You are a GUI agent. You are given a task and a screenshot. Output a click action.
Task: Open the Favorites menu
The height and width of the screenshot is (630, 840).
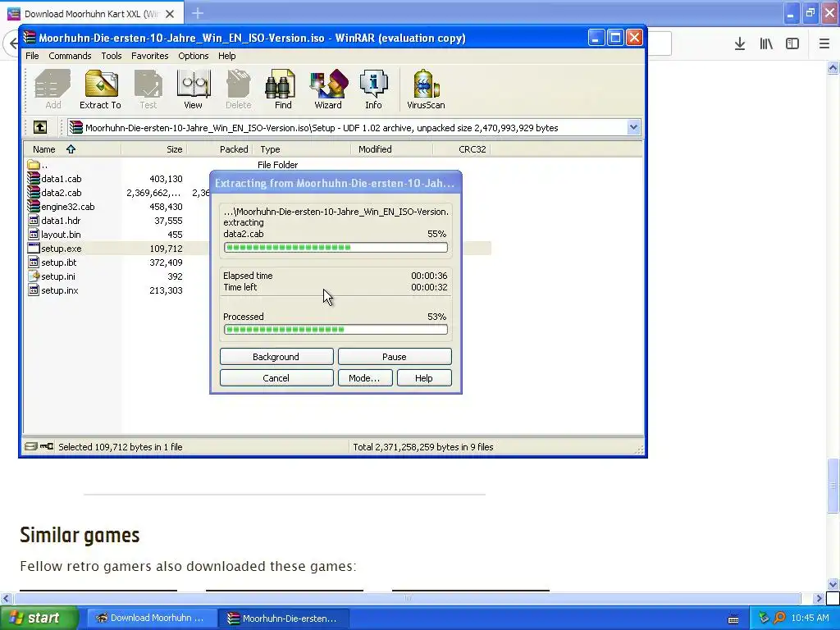pyautogui.click(x=150, y=56)
